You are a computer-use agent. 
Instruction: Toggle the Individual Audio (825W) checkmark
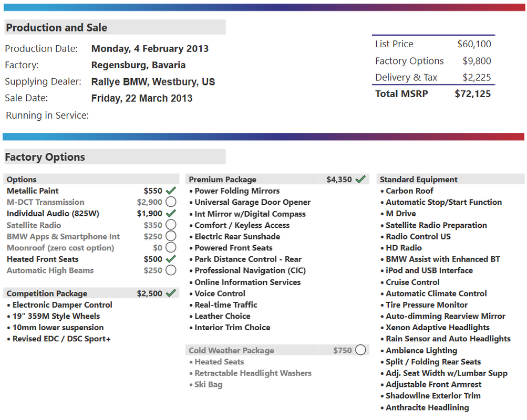point(171,213)
